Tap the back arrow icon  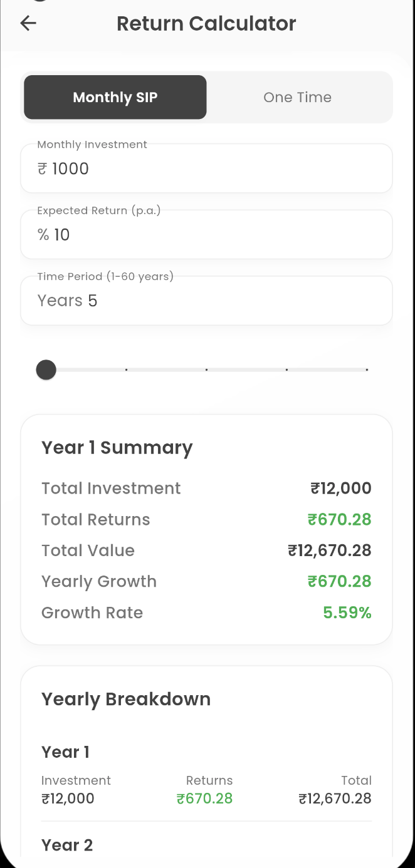pyautogui.click(x=28, y=24)
